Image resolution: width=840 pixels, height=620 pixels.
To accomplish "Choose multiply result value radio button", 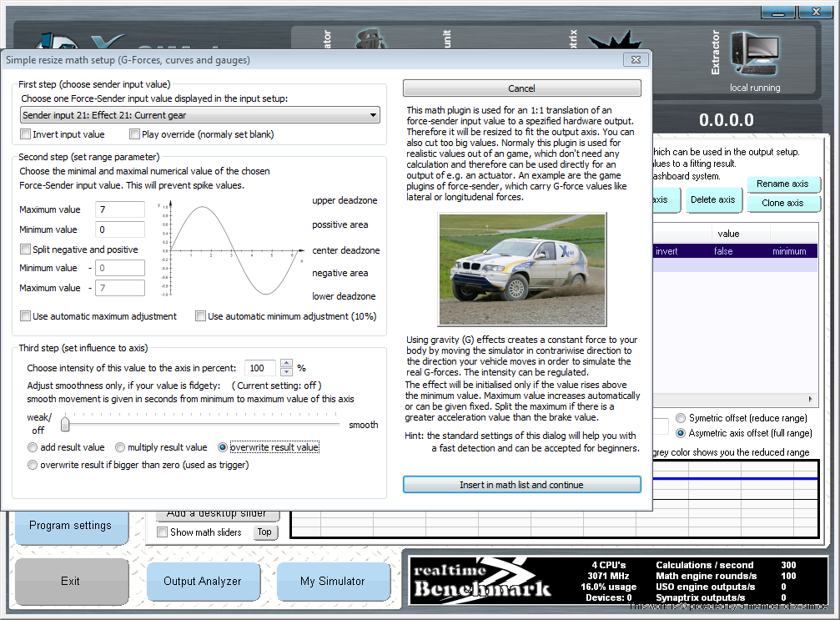I will (x=120, y=448).
